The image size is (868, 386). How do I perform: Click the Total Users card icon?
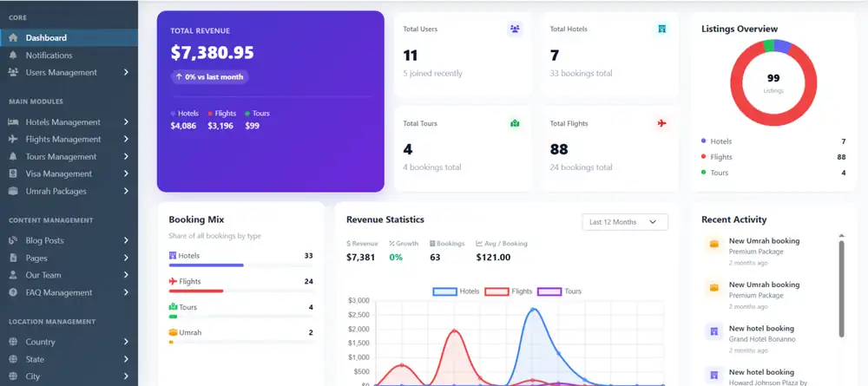tap(515, 29)
